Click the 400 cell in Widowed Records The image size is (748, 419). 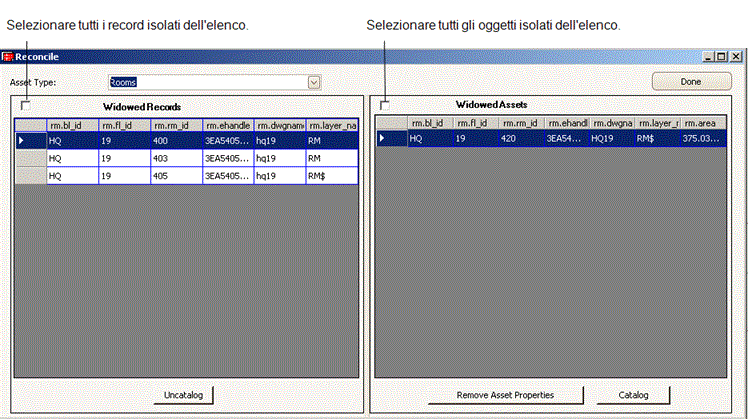click(x=177, y=141)
